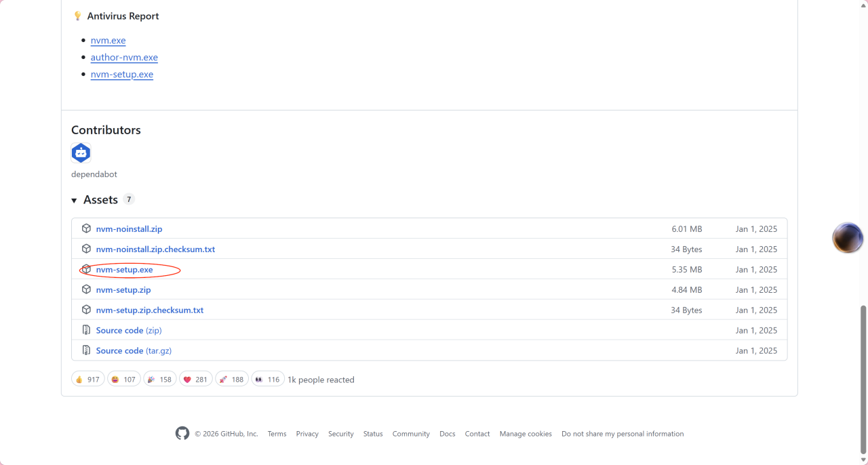
Task: Download Source code (tar.gz)
Action: (x=134, y=351)
